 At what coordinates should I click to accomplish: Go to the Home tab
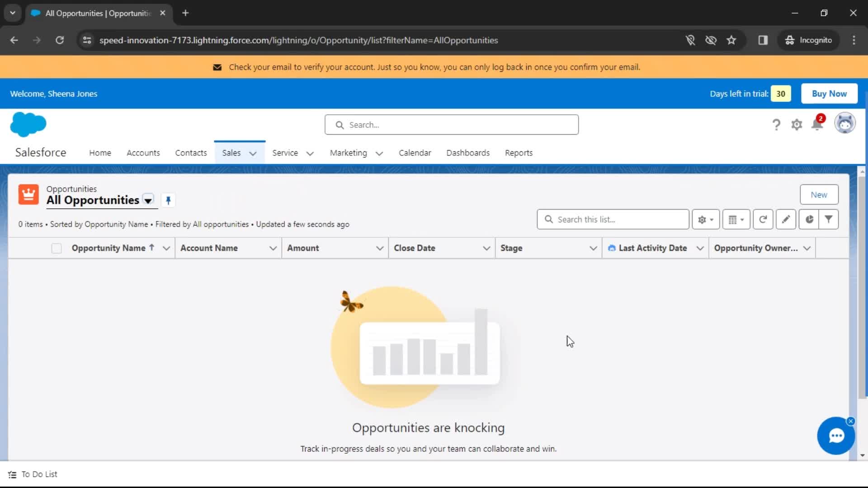click(100, 153)
